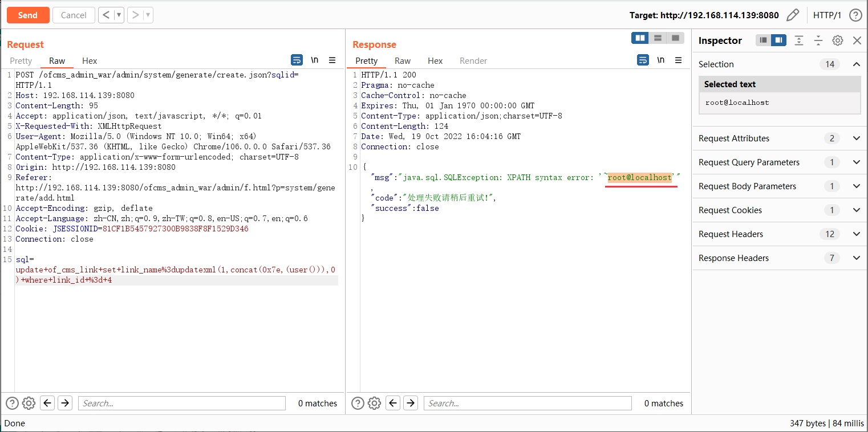Click highlighted root@localhost in response
Screen dimensions: 868x432
639,178
